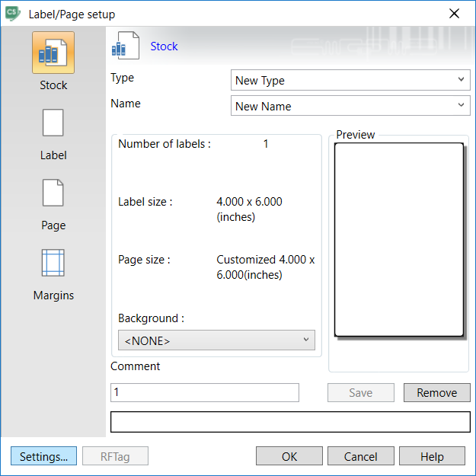
Task: Confirm the dialog with OK
Action: click(289, 456)
